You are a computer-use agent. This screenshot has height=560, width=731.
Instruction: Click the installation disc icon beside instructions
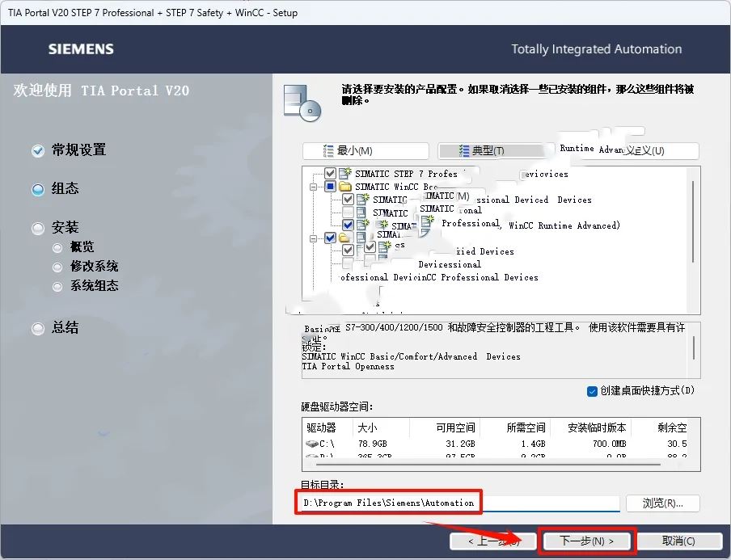(x=301, y=101)
